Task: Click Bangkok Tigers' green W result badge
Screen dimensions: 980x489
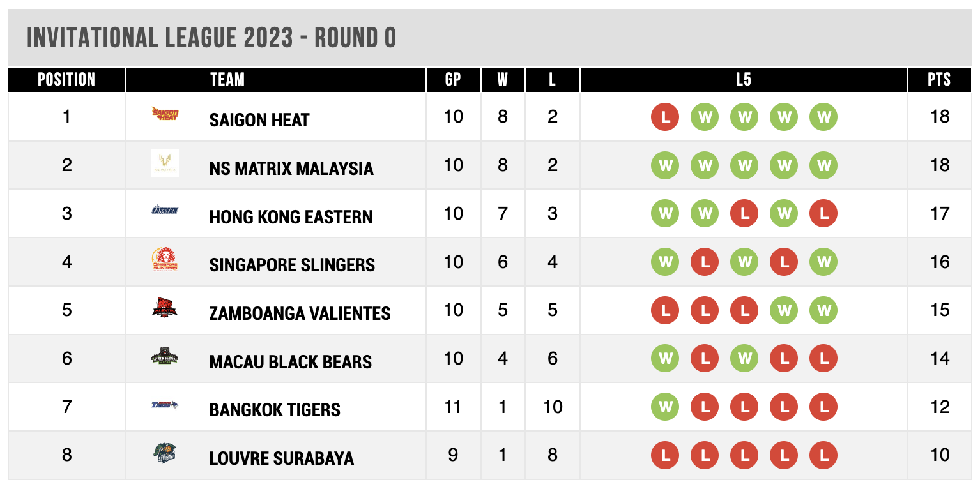Action: (665, 407)
